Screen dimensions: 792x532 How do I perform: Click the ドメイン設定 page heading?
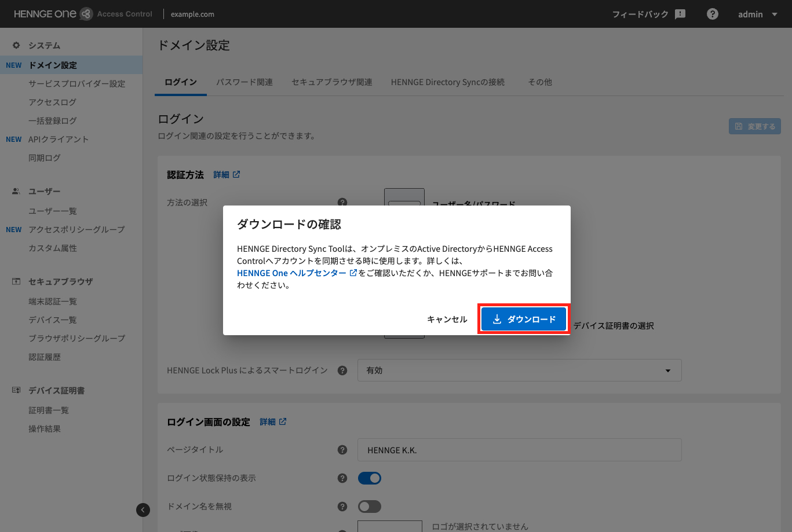pos(194,45)
